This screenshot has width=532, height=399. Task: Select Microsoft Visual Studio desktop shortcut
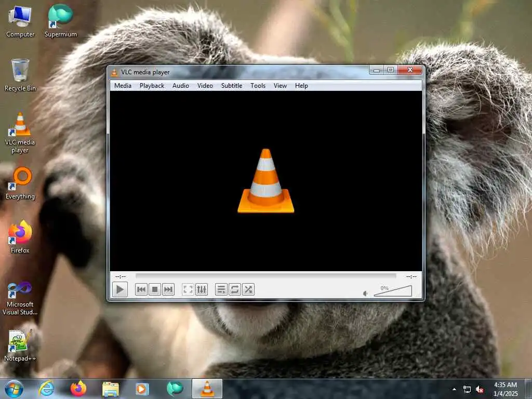20,299
